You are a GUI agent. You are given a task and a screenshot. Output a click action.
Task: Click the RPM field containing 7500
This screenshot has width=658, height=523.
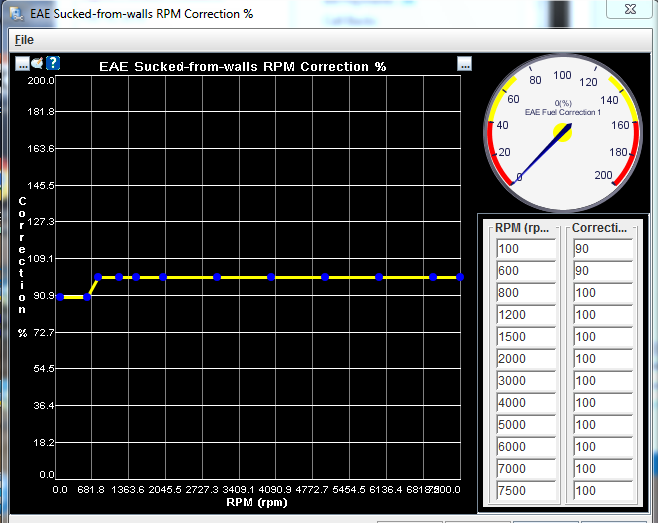pyautogui.click(x=525, y=491)
